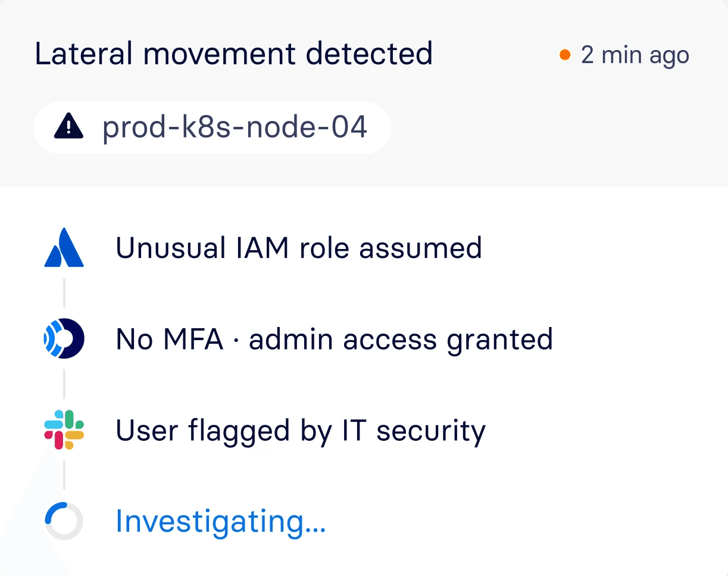
Task: Click the Atlassian logo icon
Action: tap(64, 249)
